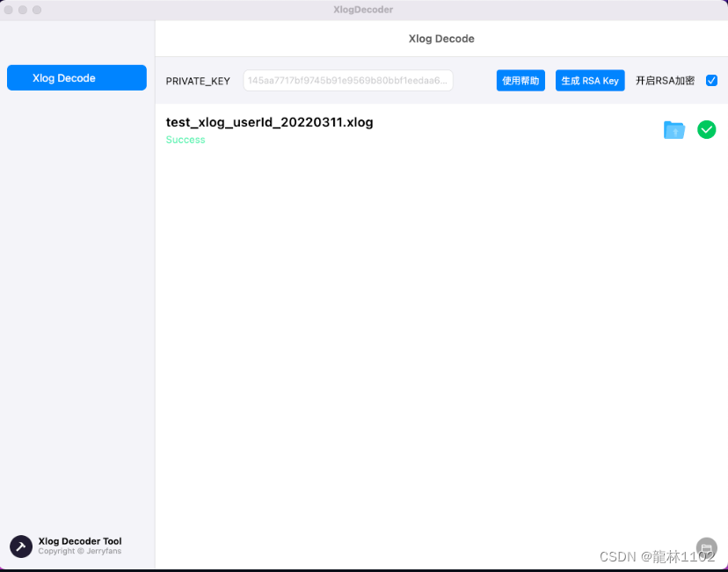728x572 pixels.
Task: Select the test_xlog_userId_20220311.xlog file row
Action: pyautogui.click(x=441, y=130)
